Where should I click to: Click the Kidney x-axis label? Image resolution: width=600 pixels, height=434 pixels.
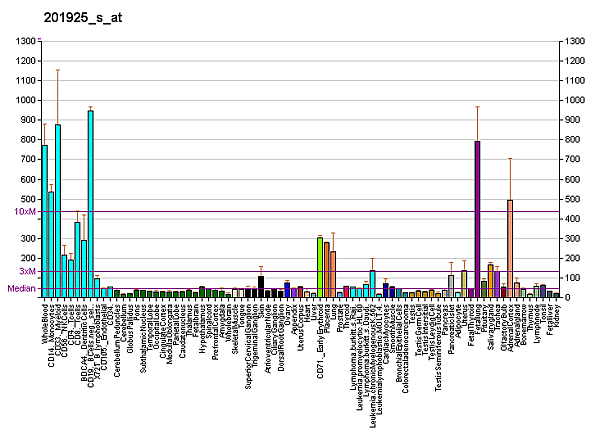[x=556, y=316]
